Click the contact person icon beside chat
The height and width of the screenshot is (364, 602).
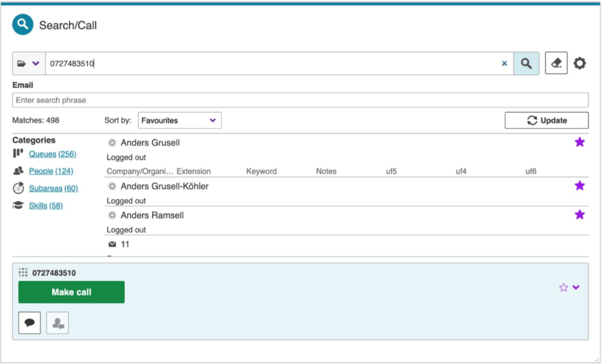coord(58,323)
